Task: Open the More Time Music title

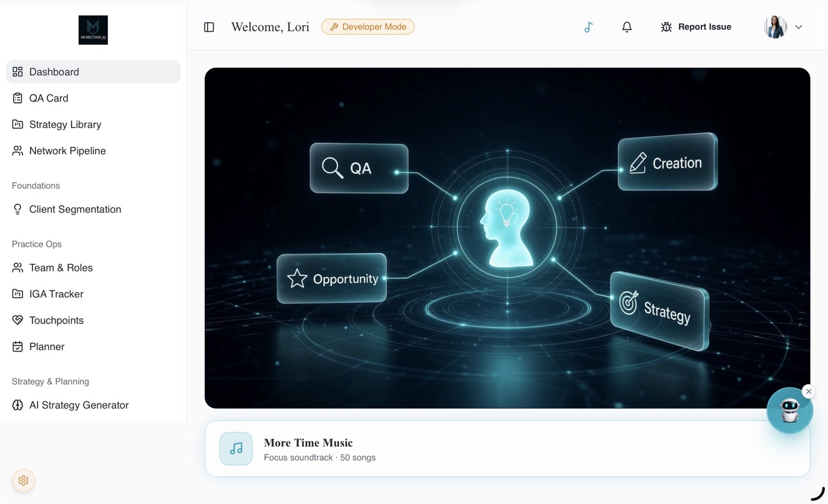Action: click(308, 443)
